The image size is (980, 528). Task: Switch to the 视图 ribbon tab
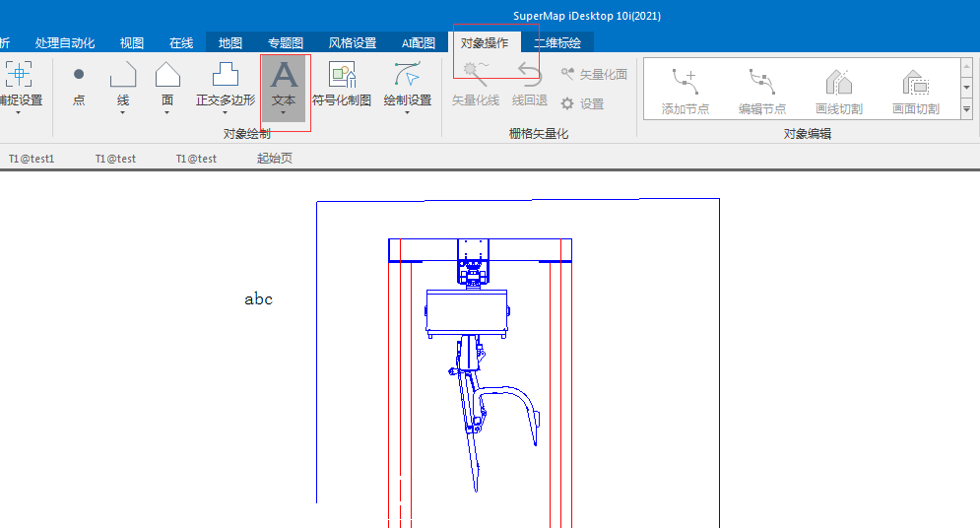click(132, 43)
